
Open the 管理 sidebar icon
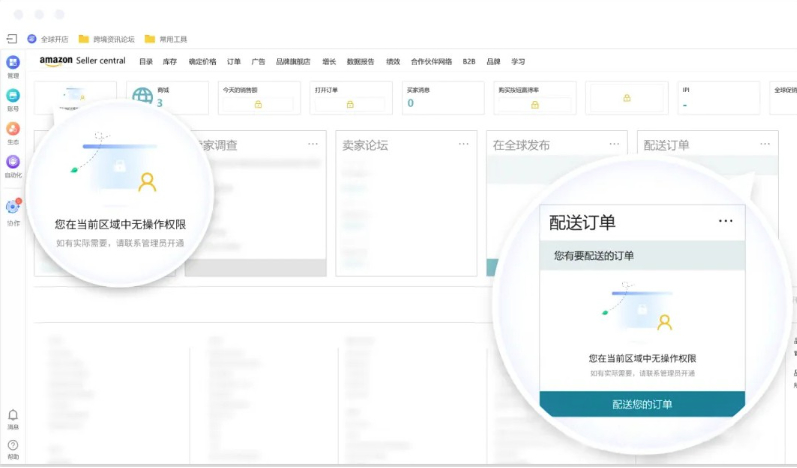13,63
